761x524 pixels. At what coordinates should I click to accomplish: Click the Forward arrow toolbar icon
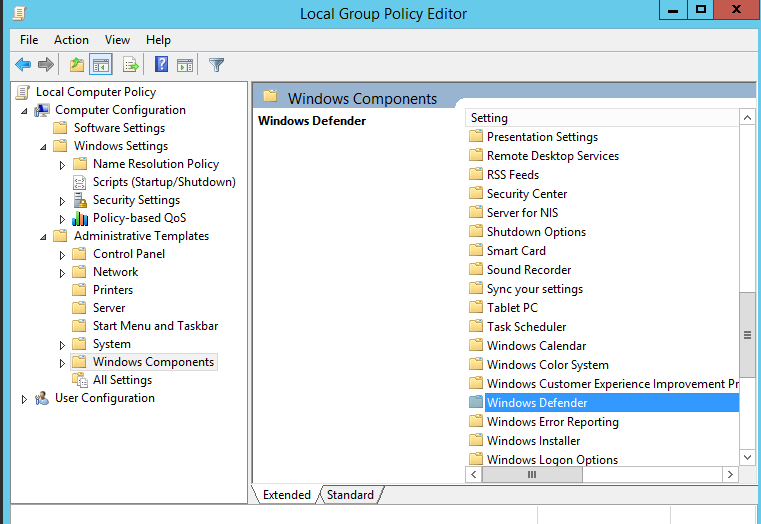46,65
